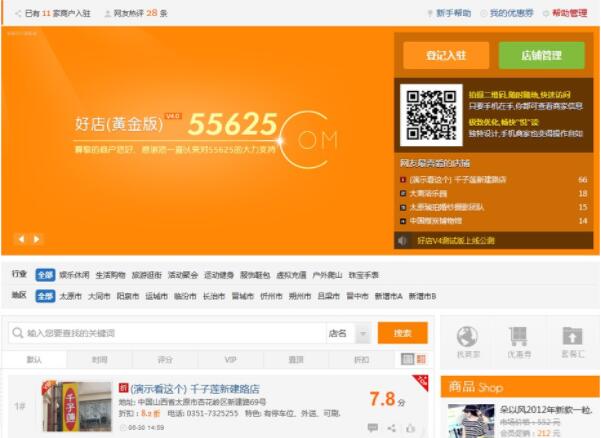Click the 套餐汇 folder upload icon
This screenshot has height=438, width=601.
[572, 336]
